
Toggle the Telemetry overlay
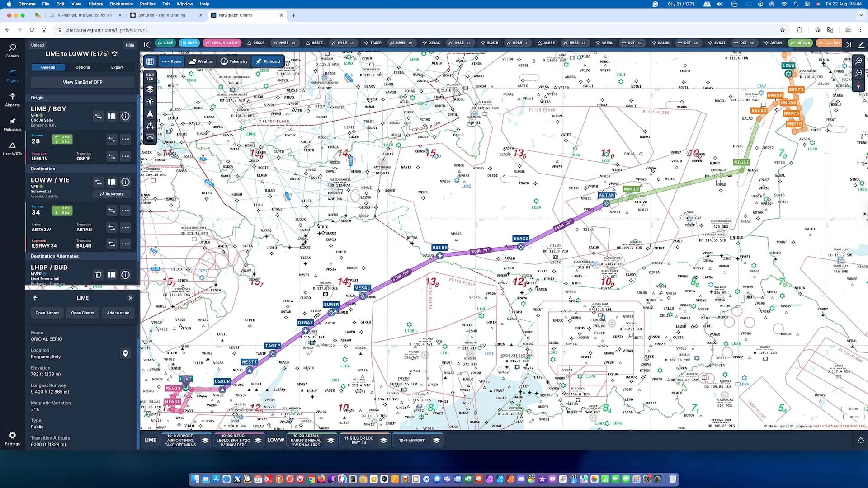(234, 61)
